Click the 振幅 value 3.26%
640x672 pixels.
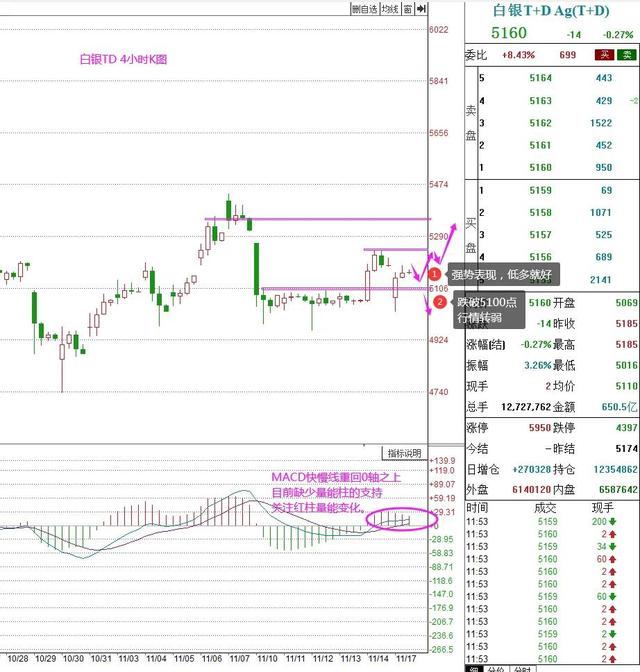538,366
